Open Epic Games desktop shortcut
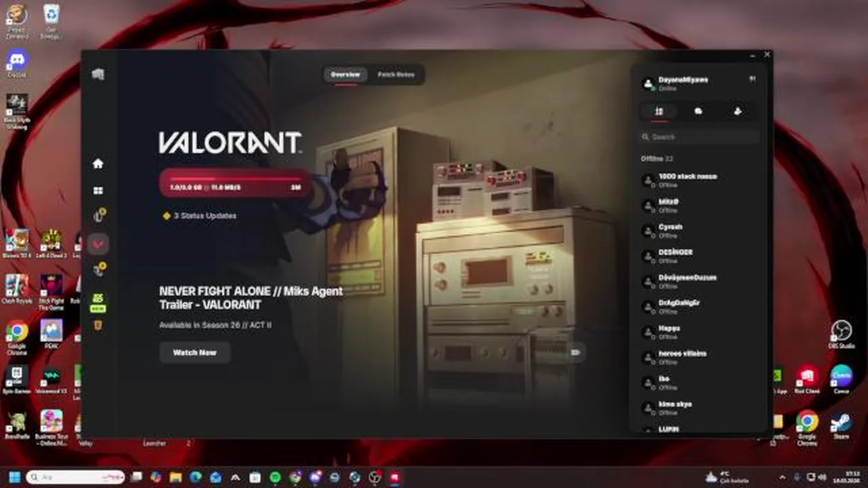This screenshot has height=488, width=868. (17, 380)
